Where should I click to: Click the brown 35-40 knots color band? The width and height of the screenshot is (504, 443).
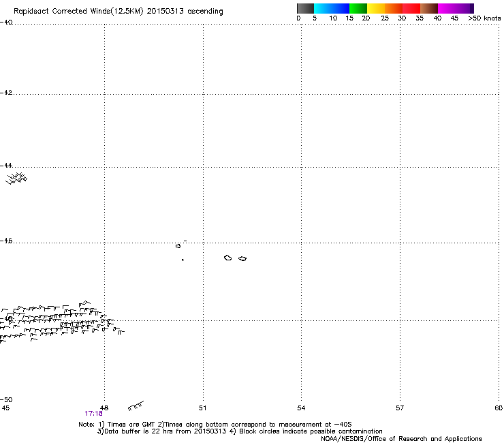[x=429, y=8]
